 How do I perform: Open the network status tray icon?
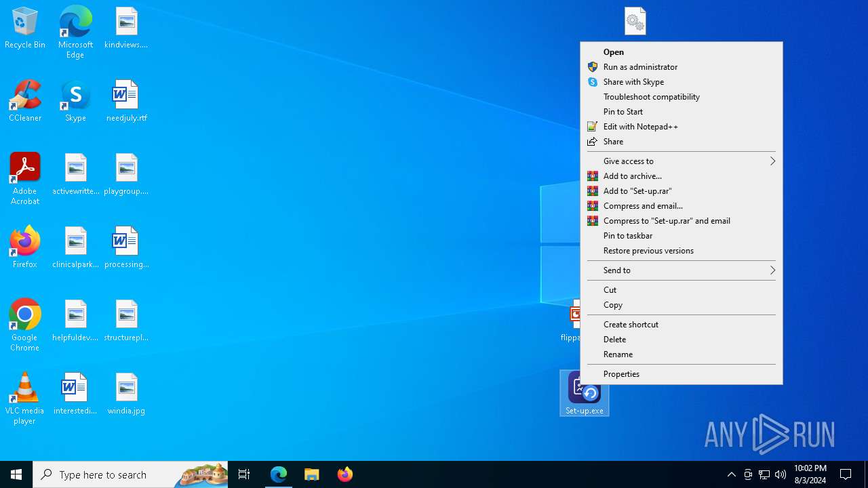click(x=764, y=474)
